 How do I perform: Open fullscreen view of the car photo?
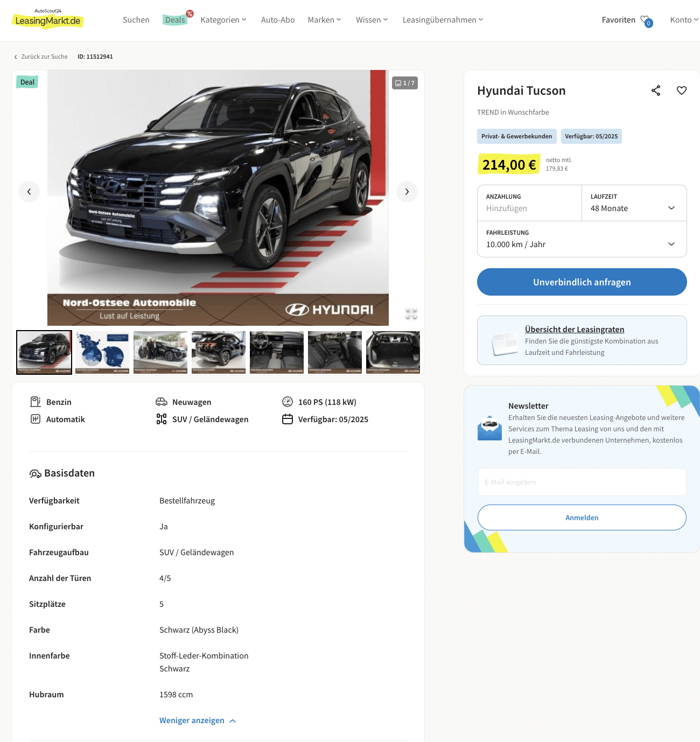click(x=411, y=313)
